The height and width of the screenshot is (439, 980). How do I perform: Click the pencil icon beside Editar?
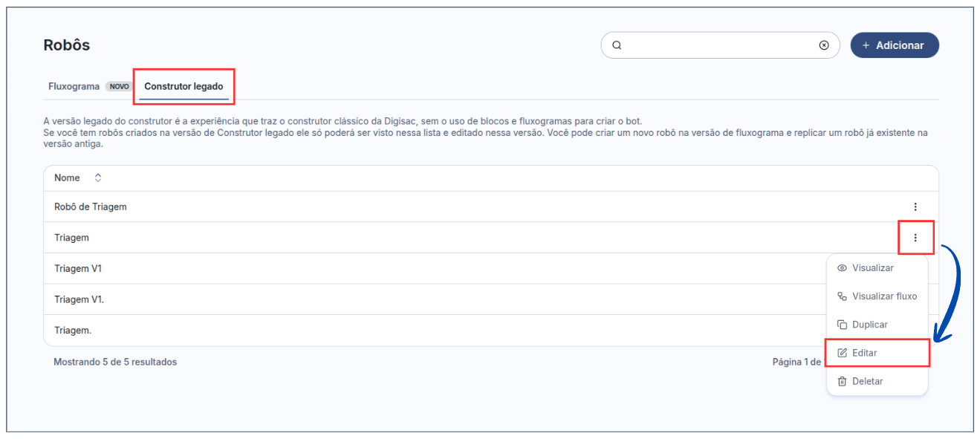coord(842,353)
